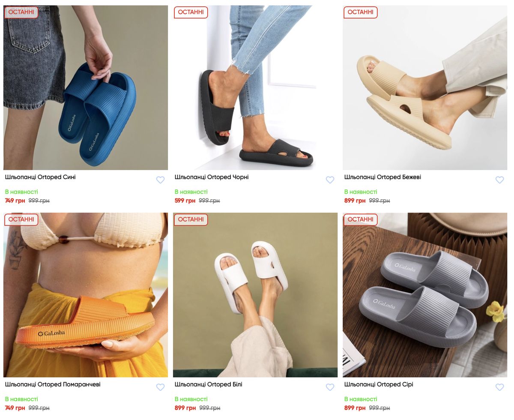Favorite the Ortoped Бежеві slippers
Image resolution: width=514 pixels, height=420 pixels.
499,180
